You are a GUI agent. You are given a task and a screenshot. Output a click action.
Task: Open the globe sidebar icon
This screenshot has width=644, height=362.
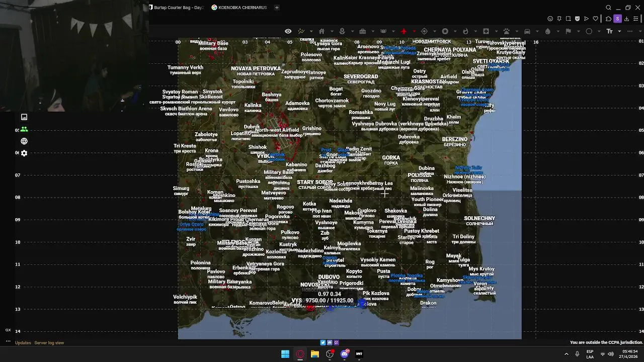(24, 141)
